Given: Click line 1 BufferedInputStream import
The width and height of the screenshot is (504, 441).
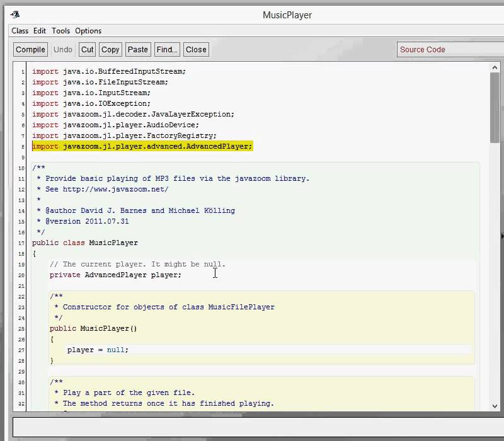Looking at the screenshot, I should (x=109, y=71).
